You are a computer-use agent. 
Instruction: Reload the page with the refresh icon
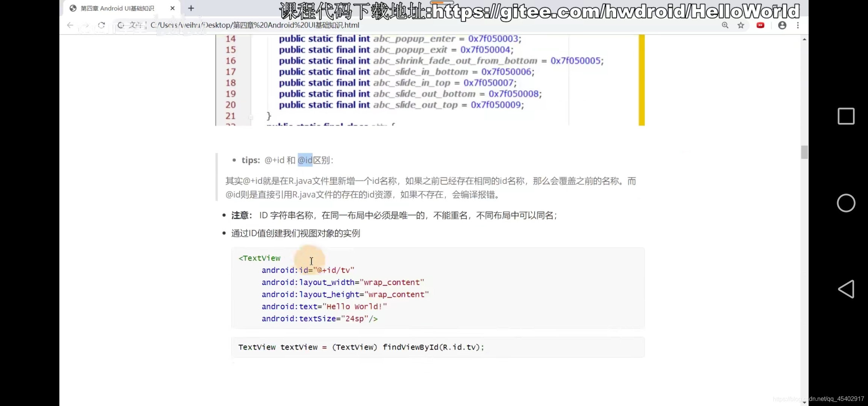[x=101, y=25]
